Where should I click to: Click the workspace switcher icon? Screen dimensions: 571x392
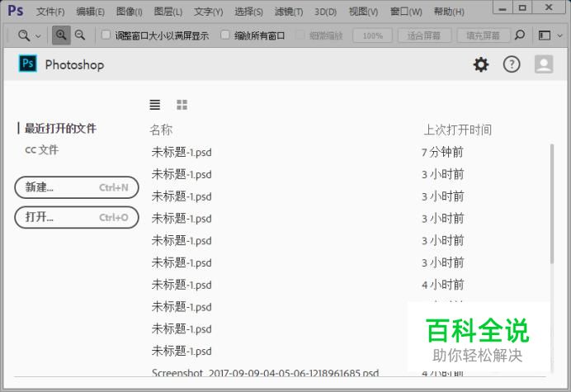click(545, 35)
